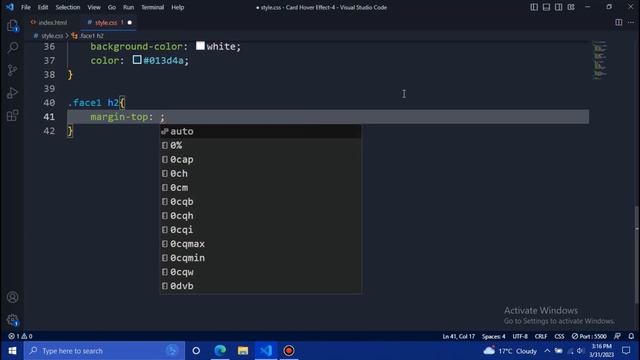Click the white color swatch on line 36
The height and width of the screenshot is (360, 640).
(200, 46)
